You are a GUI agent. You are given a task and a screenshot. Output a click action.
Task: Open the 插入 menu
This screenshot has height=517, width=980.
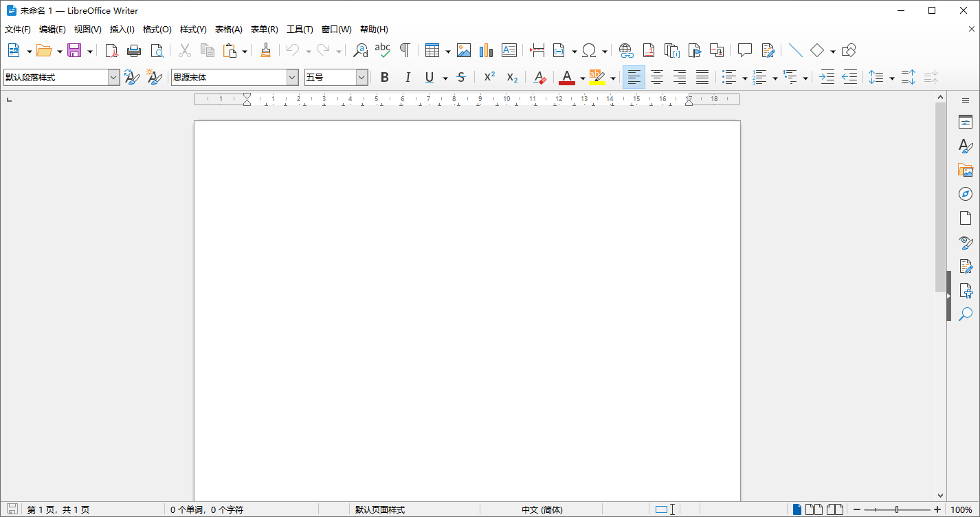point(122,29)
